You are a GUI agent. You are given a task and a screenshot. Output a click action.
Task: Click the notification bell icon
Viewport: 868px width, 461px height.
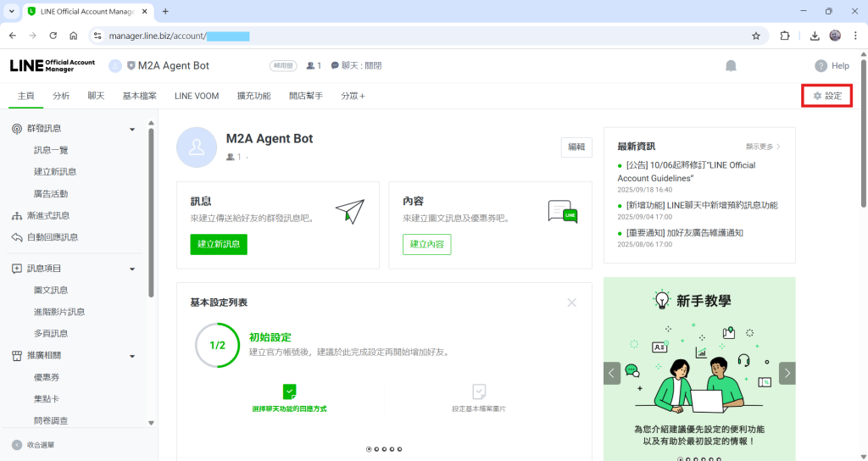[731, 66]
